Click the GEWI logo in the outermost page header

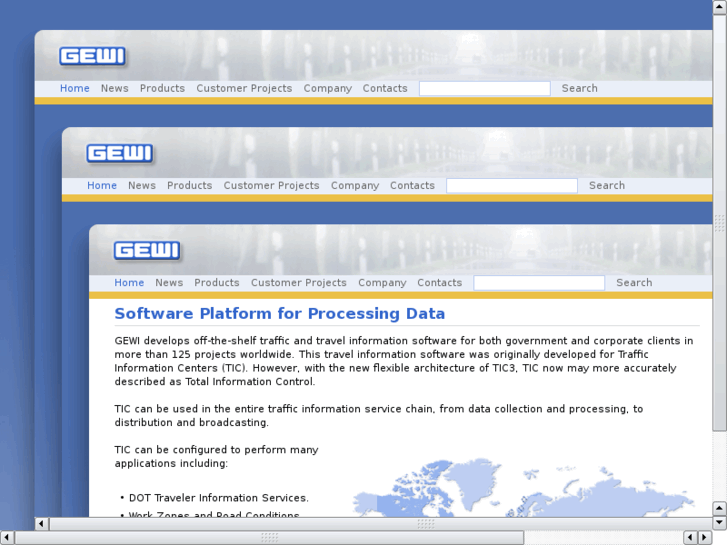click(x=93, y=57)
